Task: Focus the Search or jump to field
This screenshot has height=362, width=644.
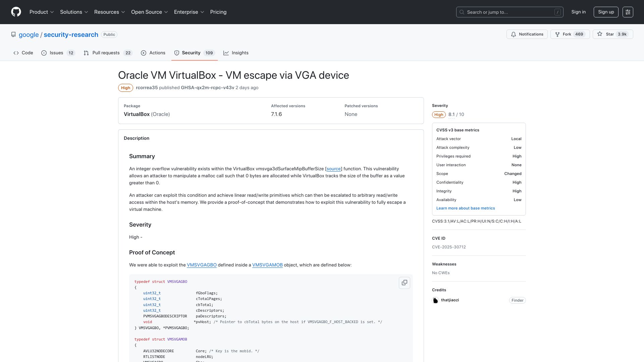Action: 509,12
